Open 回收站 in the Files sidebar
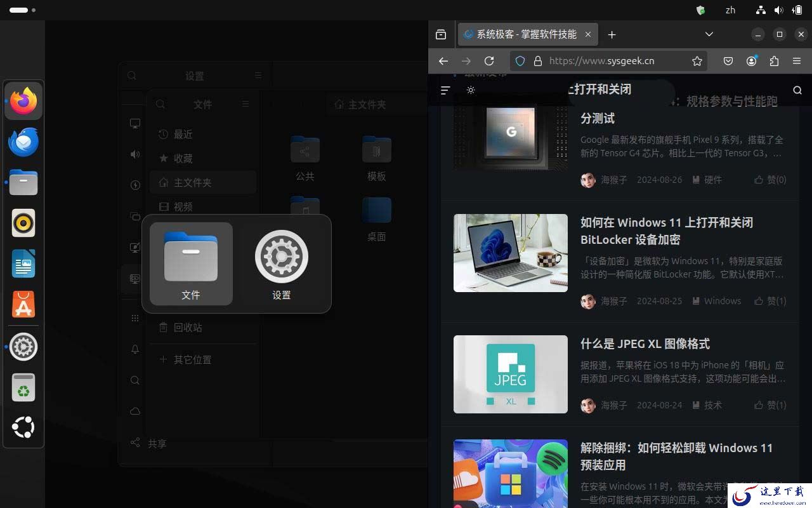 click(203, 328)
